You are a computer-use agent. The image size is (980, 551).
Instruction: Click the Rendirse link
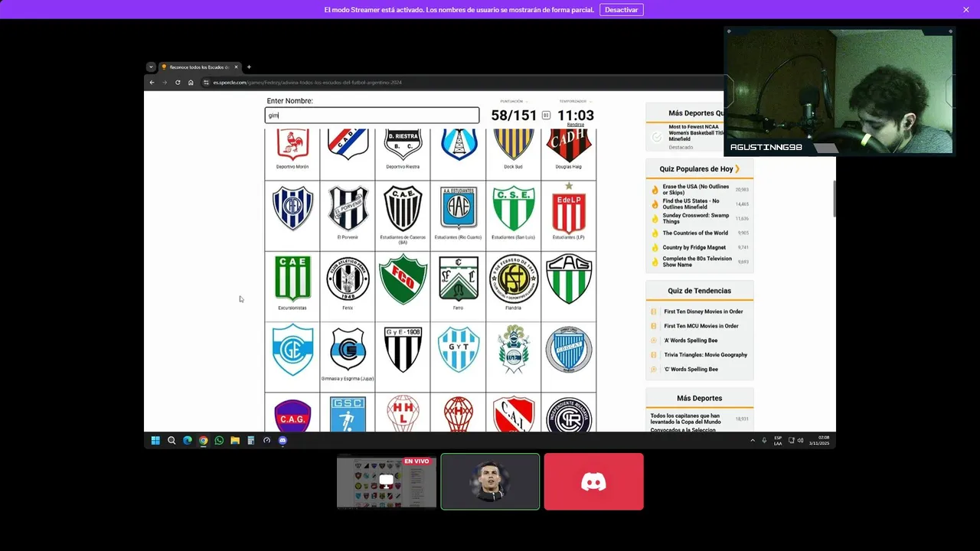pos(576,125)
